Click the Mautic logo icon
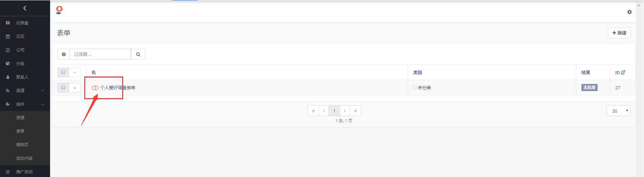The height and width of the screenshot is (177, 644). point(59,10)
